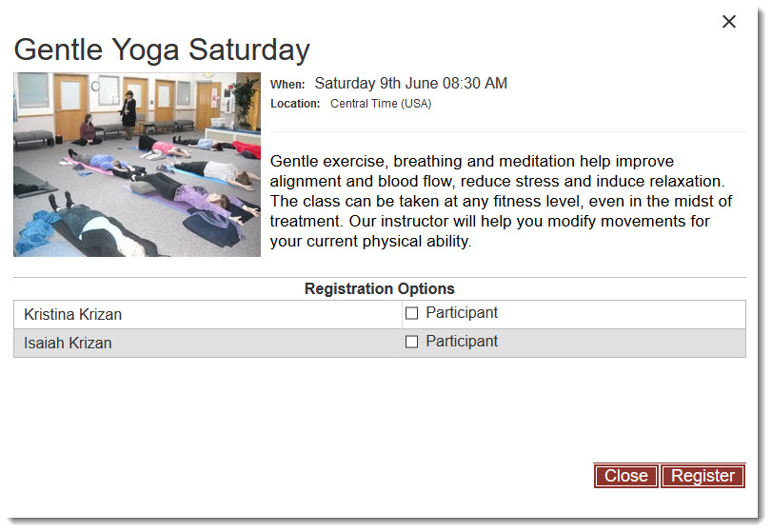Click the Location: label
This screenshot has height=532, width=772.
point(295,104)
